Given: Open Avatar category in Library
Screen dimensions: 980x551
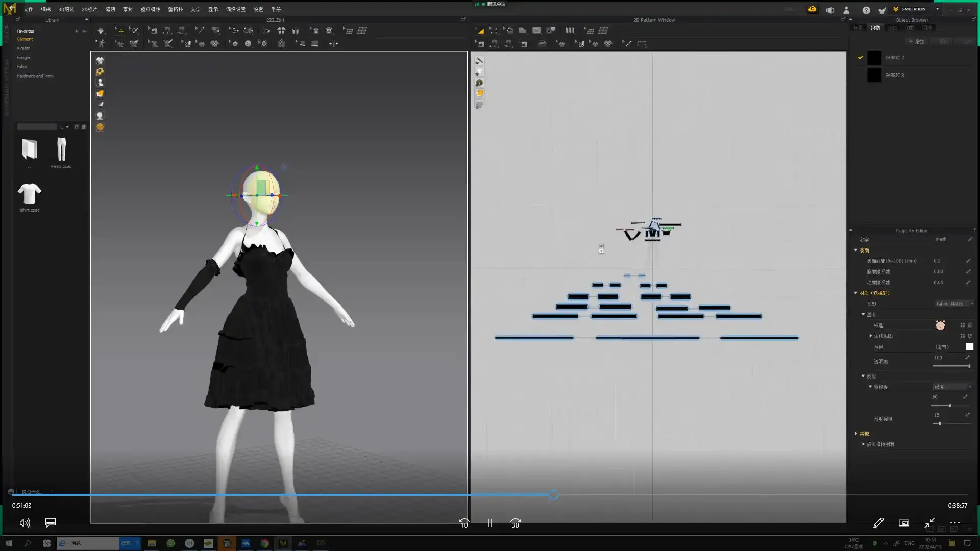Looking at the screenshot, I should pyautogui.click(x=23, y=48).
